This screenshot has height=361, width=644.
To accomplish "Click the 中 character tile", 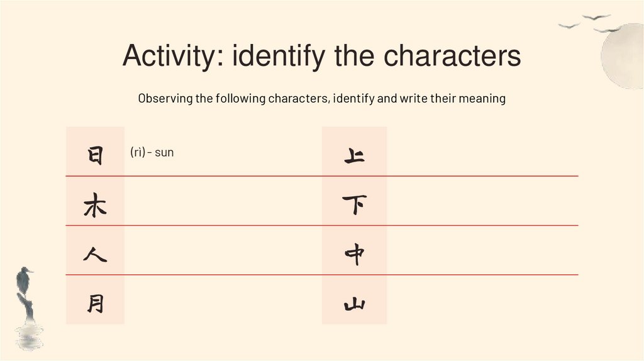I will click(354, 255).
